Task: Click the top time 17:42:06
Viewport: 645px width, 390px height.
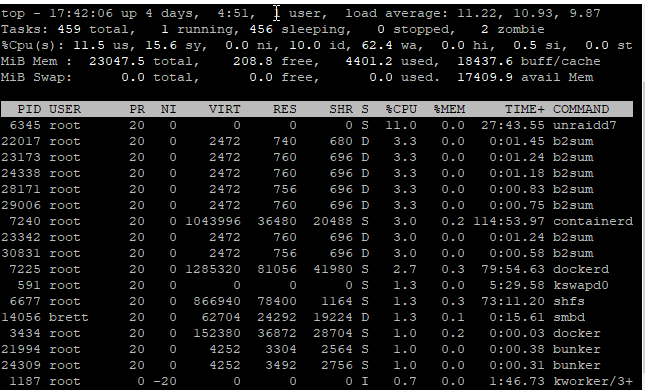Action: click(x=81, y=13)
